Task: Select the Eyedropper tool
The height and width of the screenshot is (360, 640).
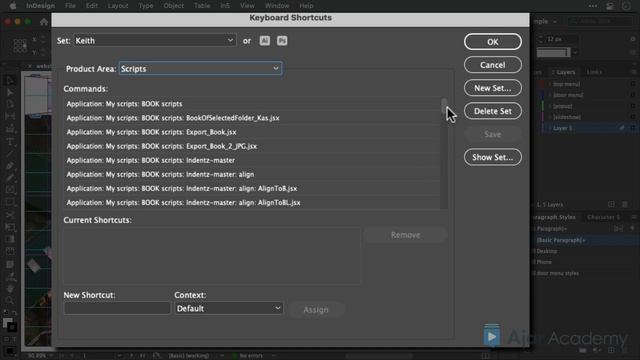Action: pyautogui.click(x=10, y=276)
